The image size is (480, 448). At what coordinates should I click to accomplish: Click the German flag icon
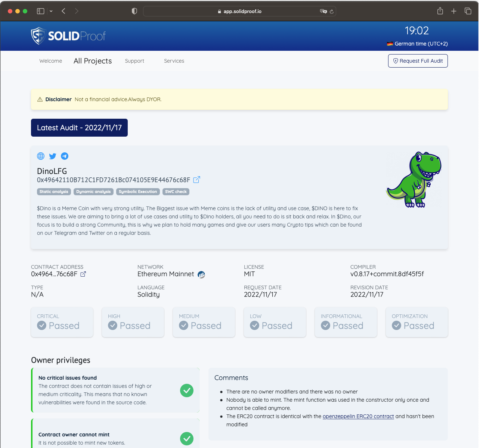click(390, 44)
